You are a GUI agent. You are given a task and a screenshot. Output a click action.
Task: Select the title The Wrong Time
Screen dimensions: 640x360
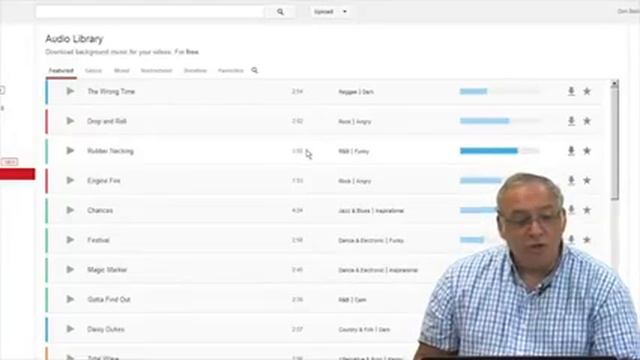click(x=111, y=91)
